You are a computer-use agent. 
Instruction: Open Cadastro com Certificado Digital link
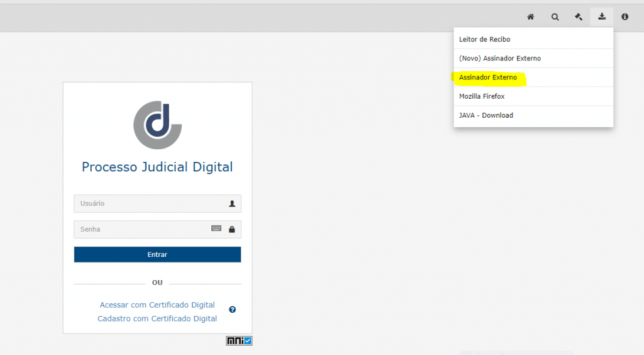pyautogui.click(x=157, y=318)
